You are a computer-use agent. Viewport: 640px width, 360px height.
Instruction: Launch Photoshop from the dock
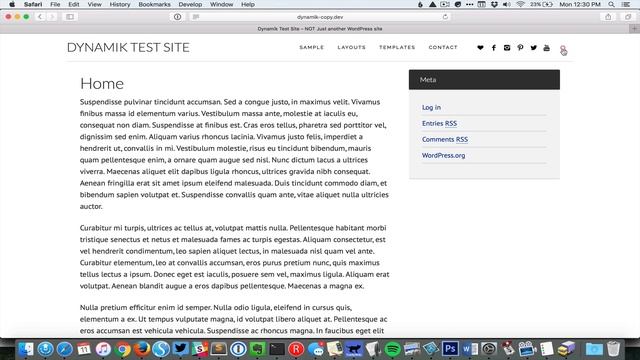[x=450, y=349]
